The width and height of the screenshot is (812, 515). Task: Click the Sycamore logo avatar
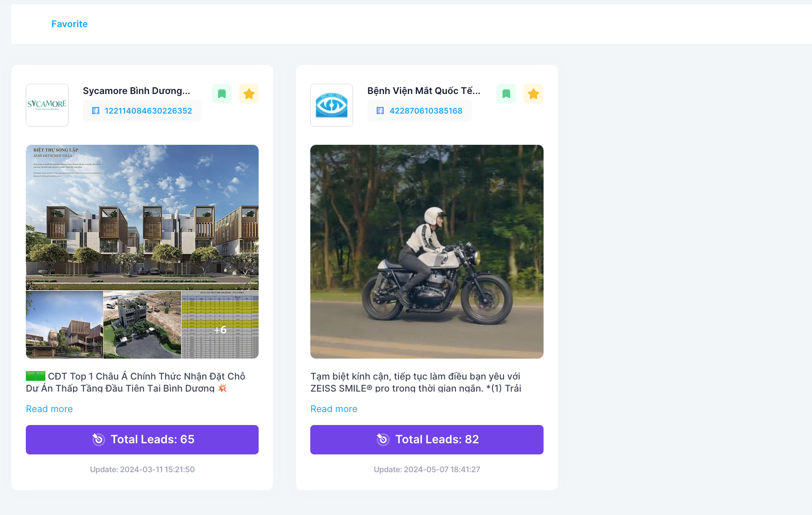click(x=47, y=105)
